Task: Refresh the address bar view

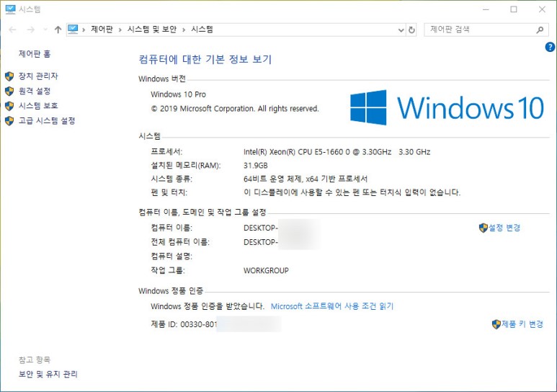Action: point(411,30)
